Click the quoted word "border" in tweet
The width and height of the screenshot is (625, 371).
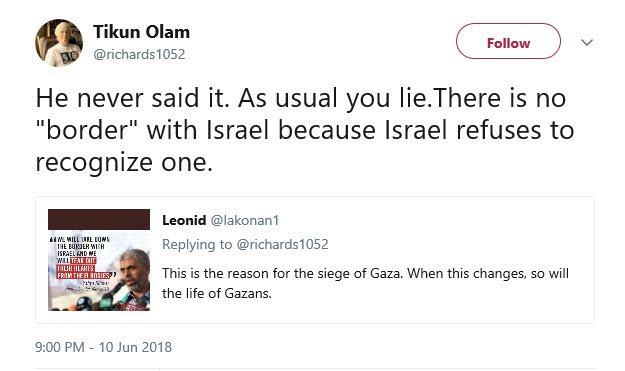[x=86, y=130]
